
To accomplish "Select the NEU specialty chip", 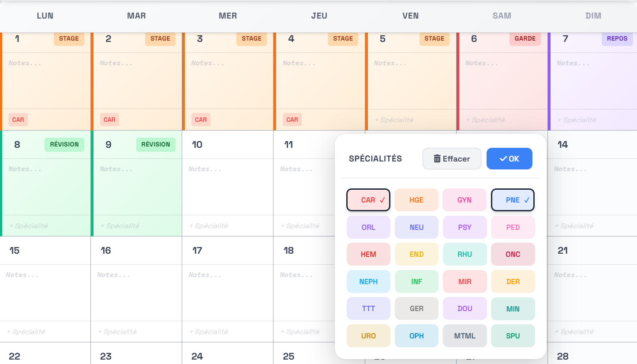I will (x=416, y=227).
